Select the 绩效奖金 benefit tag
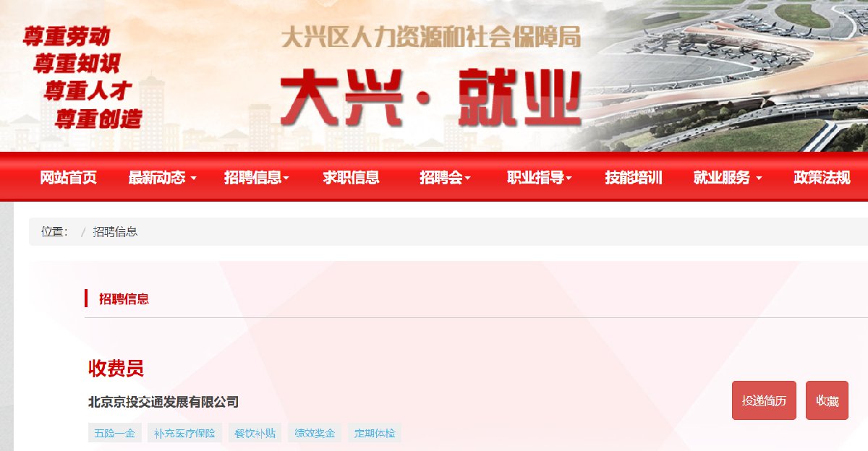 315,434
